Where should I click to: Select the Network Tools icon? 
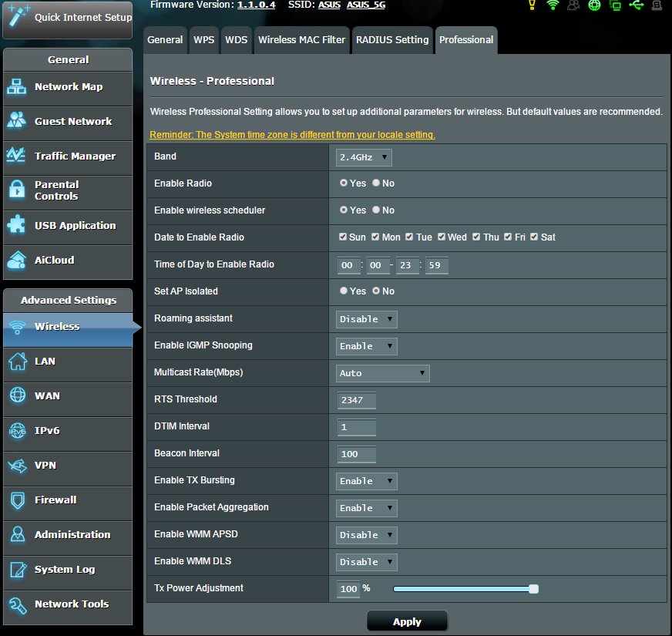tap(18, 605)
